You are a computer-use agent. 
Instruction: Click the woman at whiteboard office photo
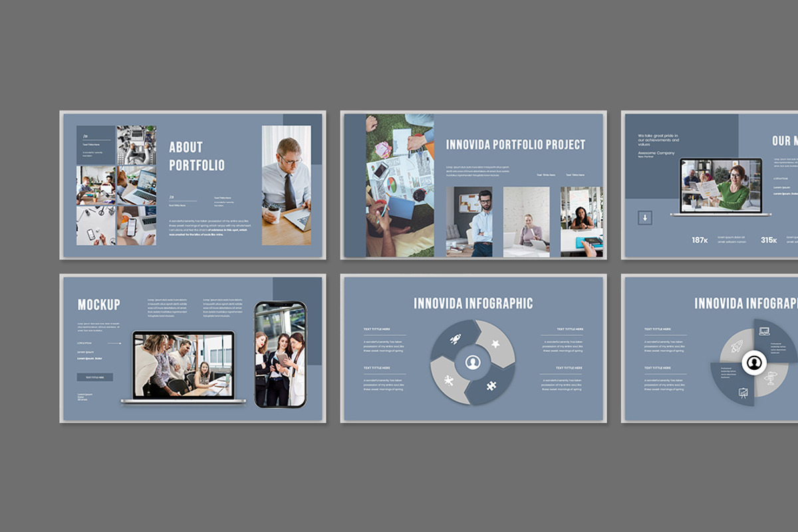[x=581, y=221]
